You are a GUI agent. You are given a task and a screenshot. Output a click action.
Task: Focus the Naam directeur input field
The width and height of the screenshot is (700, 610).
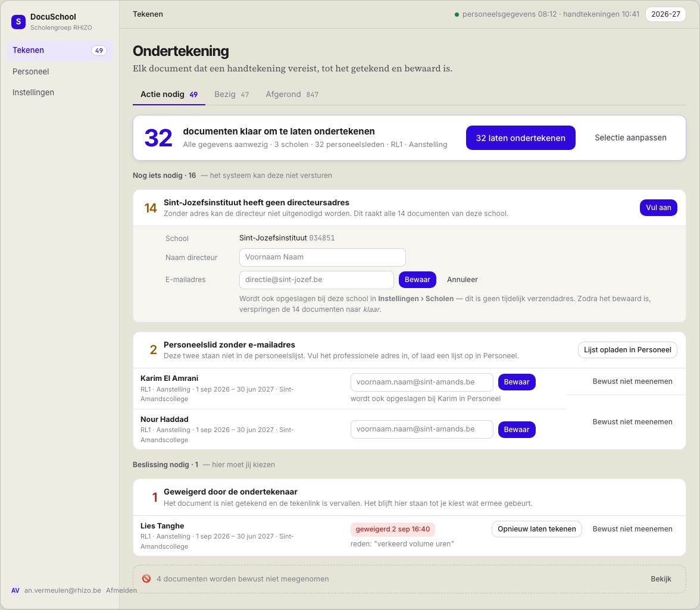tap(323, 257)
